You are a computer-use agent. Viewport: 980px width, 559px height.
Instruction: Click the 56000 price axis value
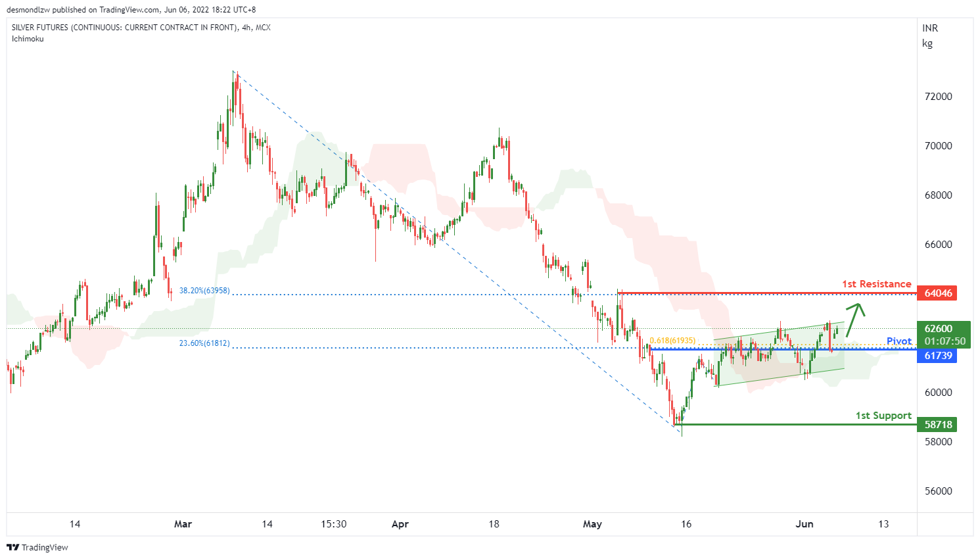(x=938, y=491)
